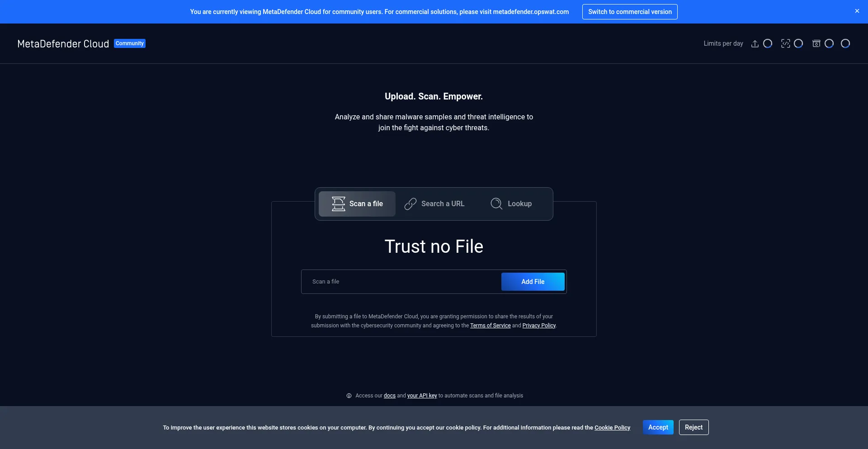Open the Cookie Policy link
This screenshot has width=868, height=449.
pyautogui.click(x=612, y=428)
